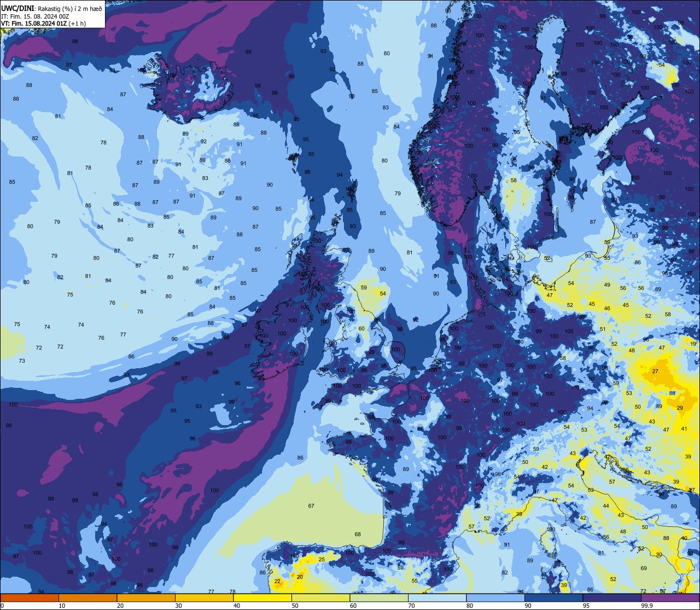Select the 10–20 orange legend swatch
Image resolution: width=700 pixels, height=610 pixels.
coord(87,597)
